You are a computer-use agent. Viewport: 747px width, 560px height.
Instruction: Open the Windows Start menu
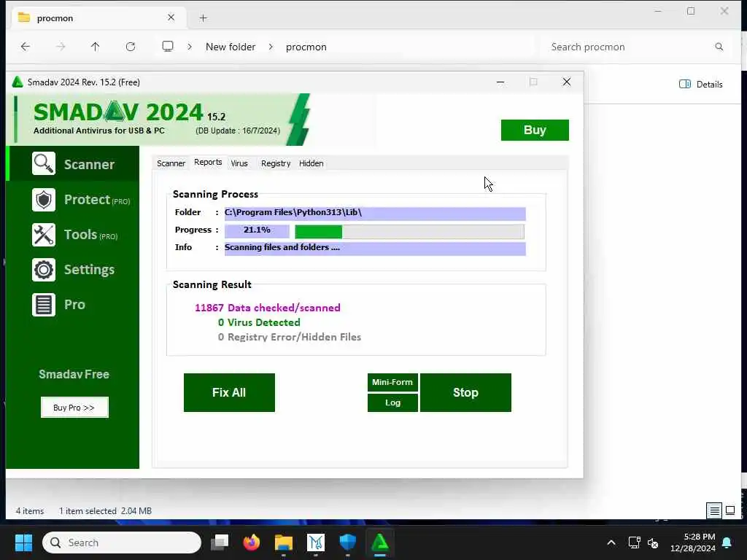click(x=23, y=542)
